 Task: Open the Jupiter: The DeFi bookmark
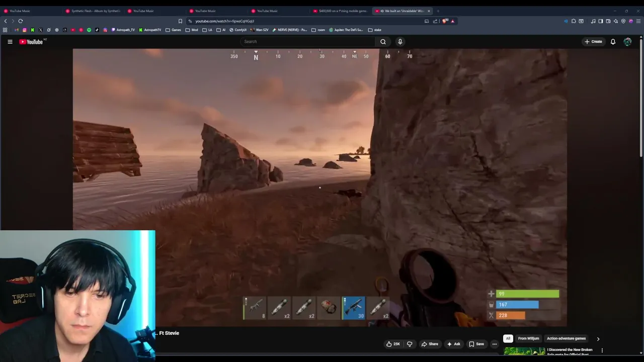tap(346, 30)
